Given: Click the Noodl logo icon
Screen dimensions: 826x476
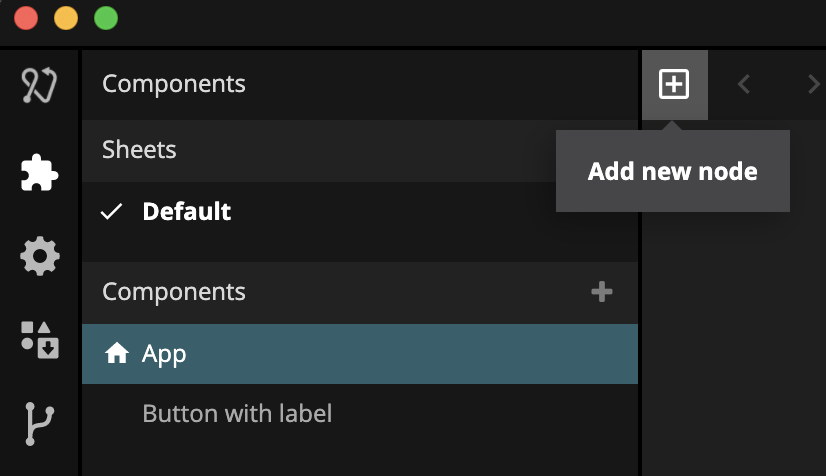Looking at the screenshot, I should click(x=39, y=85).
